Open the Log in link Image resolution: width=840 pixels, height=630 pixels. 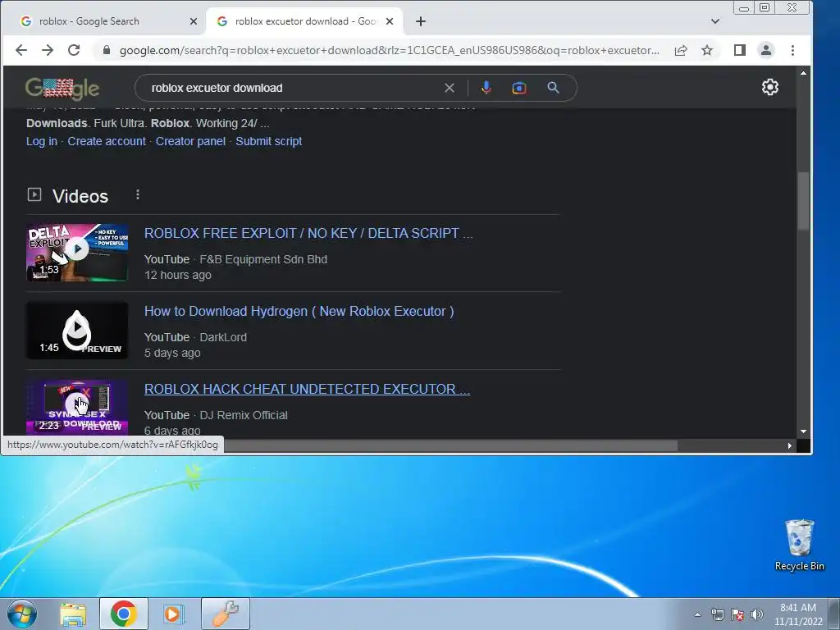coord(42,141)
